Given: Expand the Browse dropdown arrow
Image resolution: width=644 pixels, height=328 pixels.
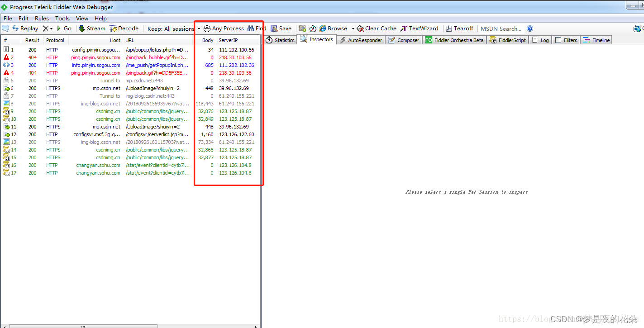Looking at the screenshot, I should tap(353, 29).
